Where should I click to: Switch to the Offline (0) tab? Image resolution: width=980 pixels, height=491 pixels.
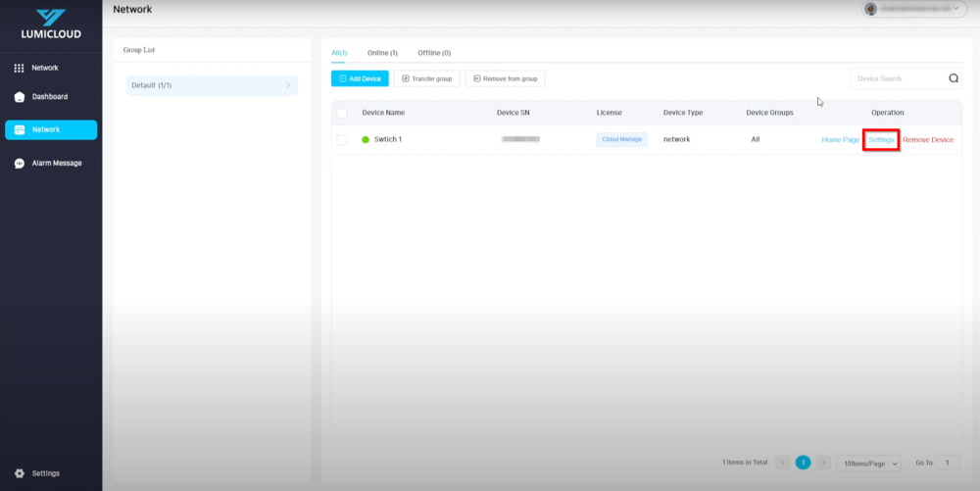click(434, 53)
